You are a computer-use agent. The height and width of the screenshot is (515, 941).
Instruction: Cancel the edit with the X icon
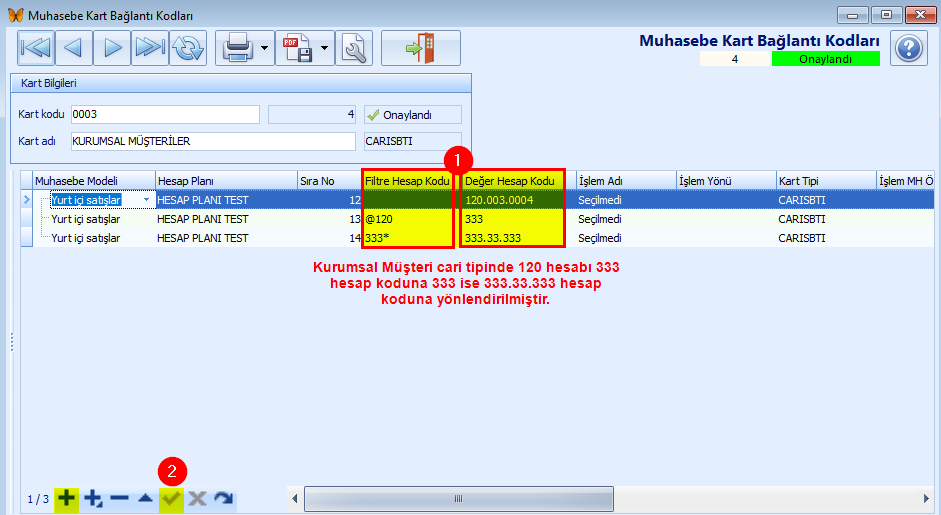(197, 498)
